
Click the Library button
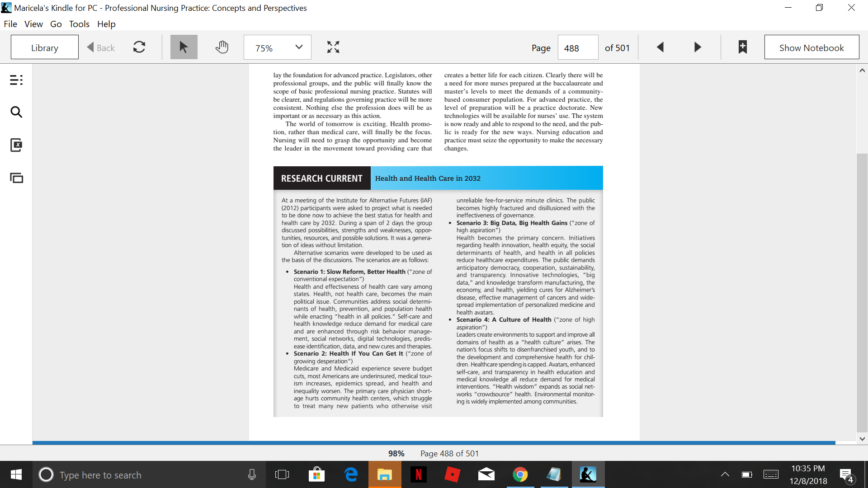coord(45,47)
